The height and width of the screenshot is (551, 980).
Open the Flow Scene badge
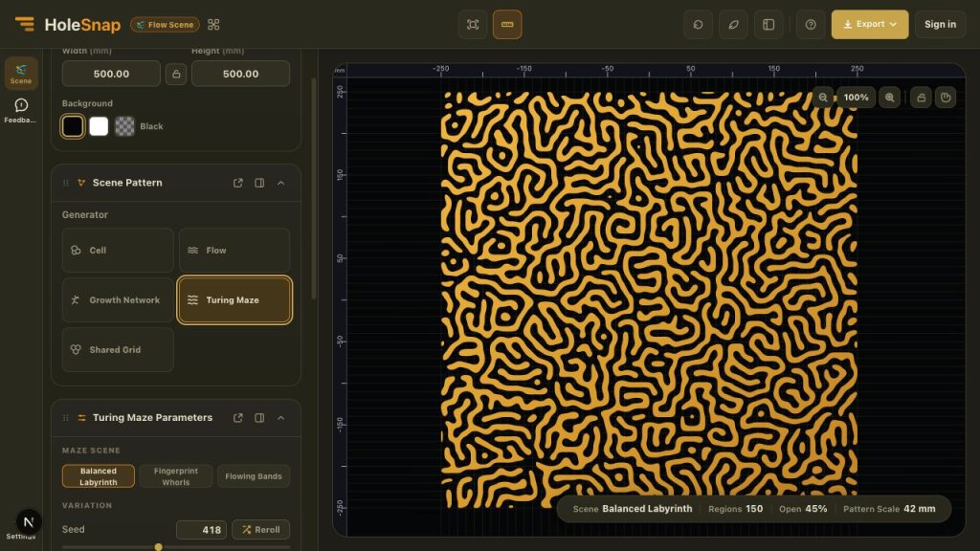pos(165,24)
